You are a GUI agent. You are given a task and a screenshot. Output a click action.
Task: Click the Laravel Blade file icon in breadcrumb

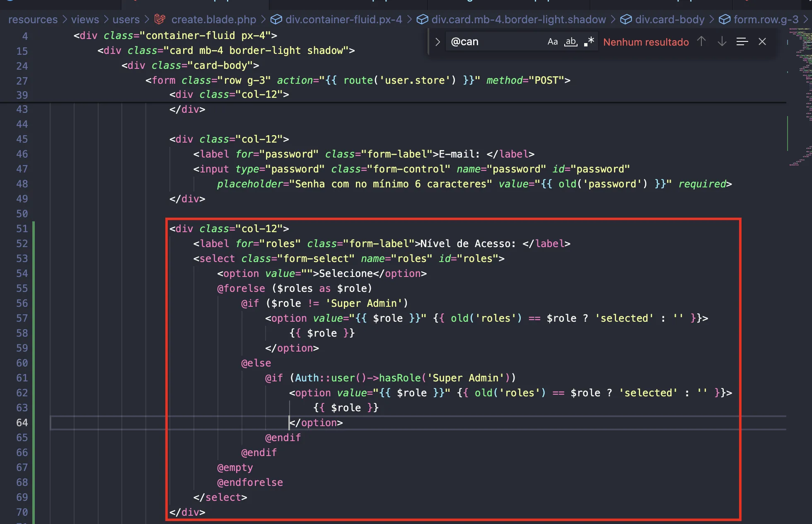coord(159,19)
